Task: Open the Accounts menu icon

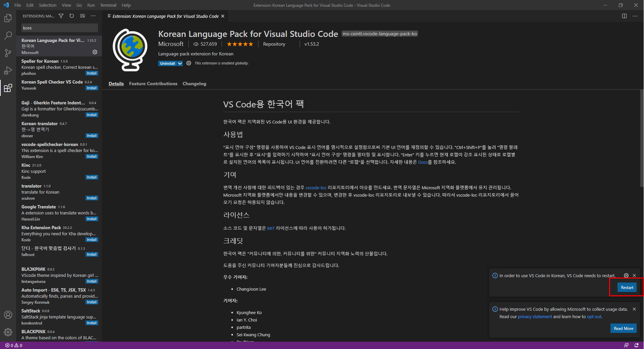Action: (8, 315)
